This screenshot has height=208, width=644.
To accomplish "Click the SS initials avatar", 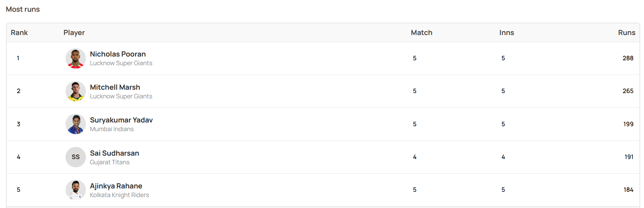I will click(75, 157).
